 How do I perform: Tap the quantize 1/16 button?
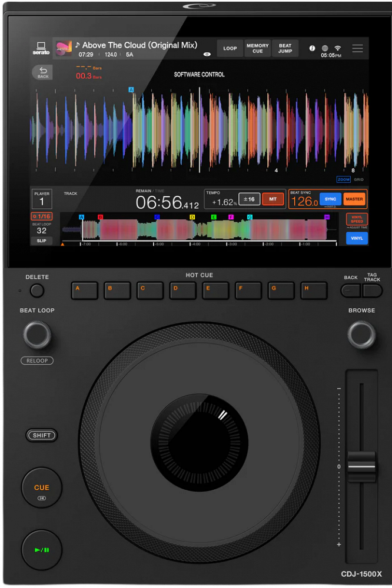42,216
